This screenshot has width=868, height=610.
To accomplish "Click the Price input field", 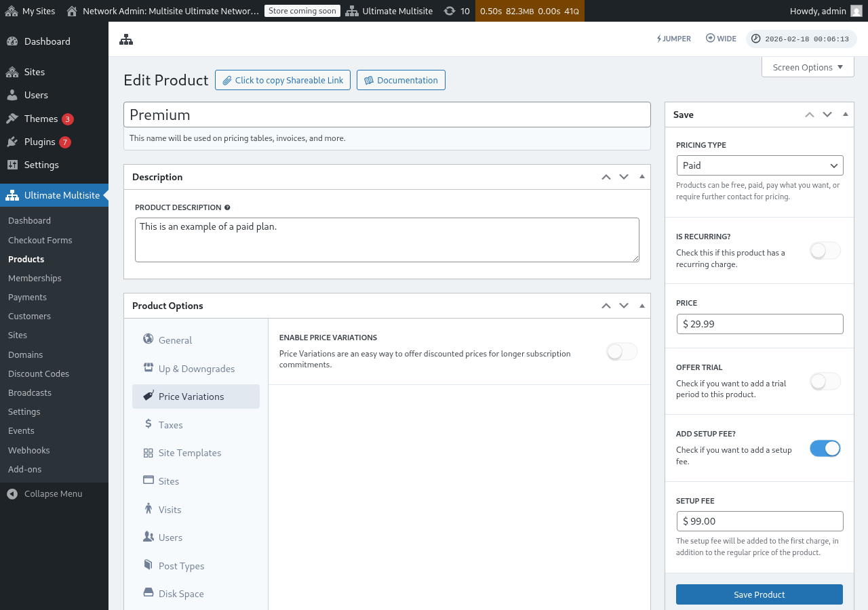I will click(x=759, y=324).
